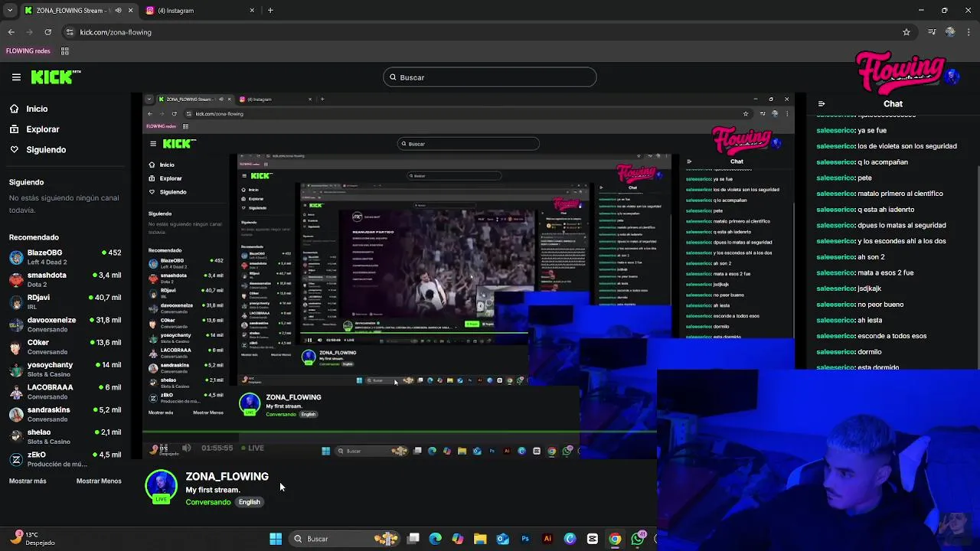The height and width of the screenshot is (551, 980).
Task: Click zEkO channel avatar
Action: point(16,459)
